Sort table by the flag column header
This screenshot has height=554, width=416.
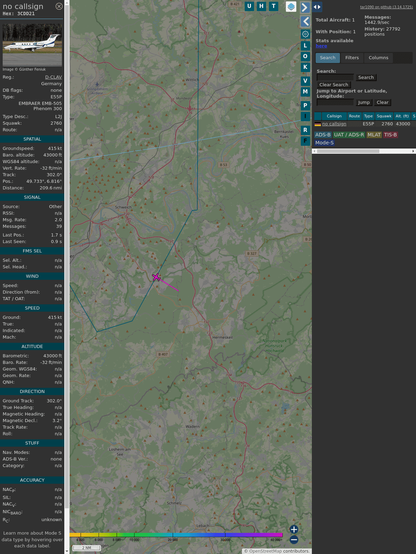pyautogui.click(x=318, y=116)
